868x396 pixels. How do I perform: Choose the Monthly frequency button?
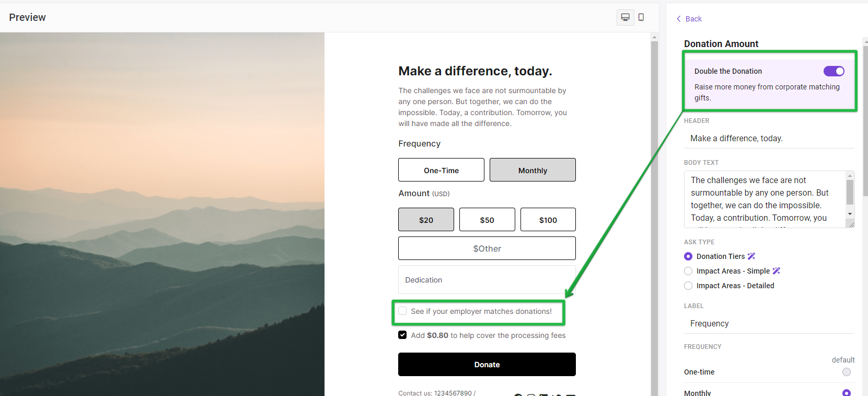[533, 170]
